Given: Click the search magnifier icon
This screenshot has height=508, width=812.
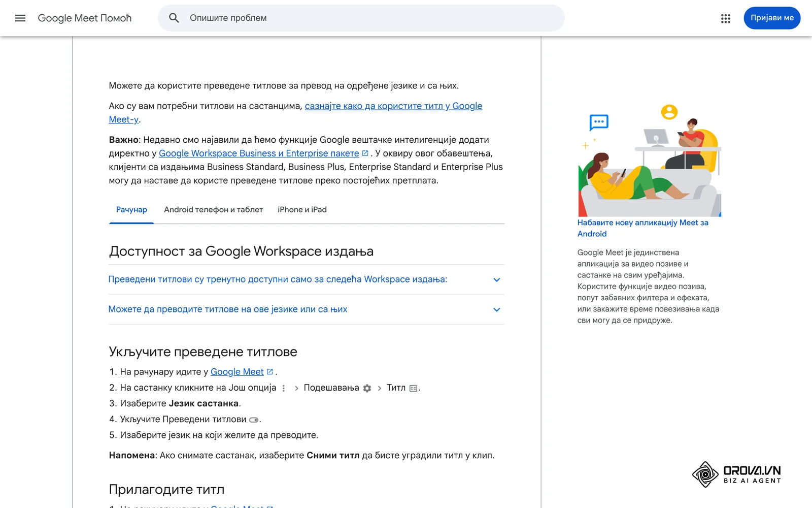Looking at the screenshot, I should pos(174,18).
